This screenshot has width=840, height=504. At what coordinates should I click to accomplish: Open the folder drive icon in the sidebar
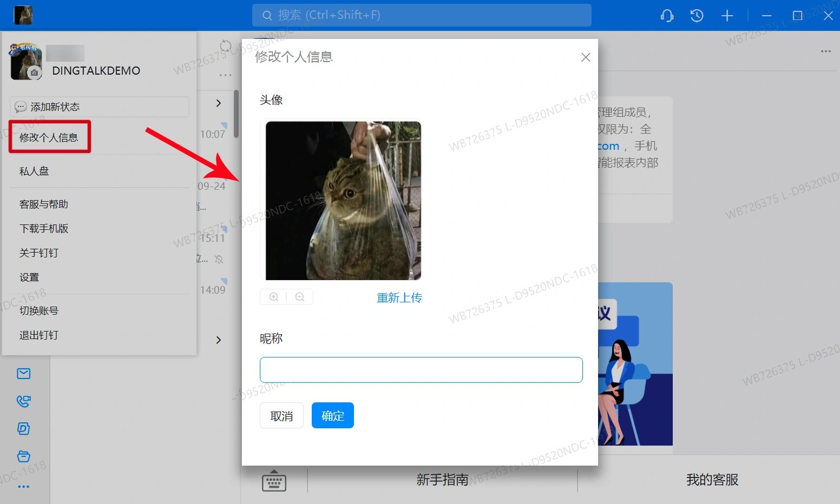(x=23, y=456)
